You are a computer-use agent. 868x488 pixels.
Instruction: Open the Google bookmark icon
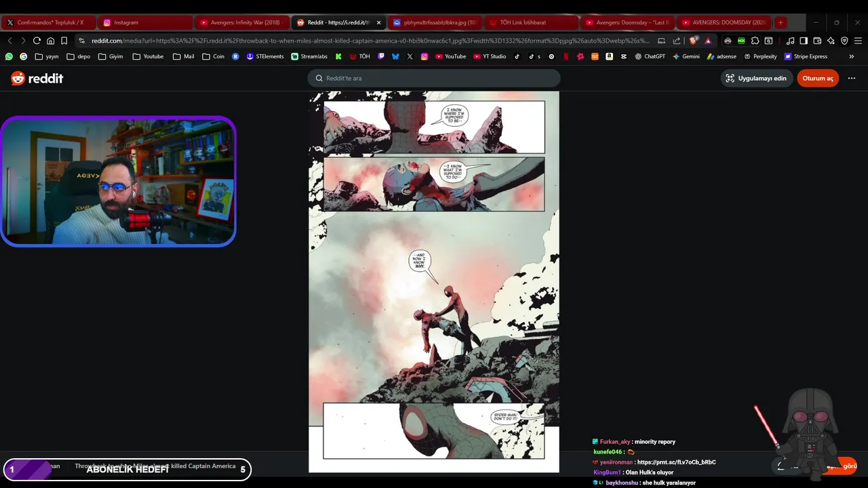pyautogui.click(x=24, y=56)
